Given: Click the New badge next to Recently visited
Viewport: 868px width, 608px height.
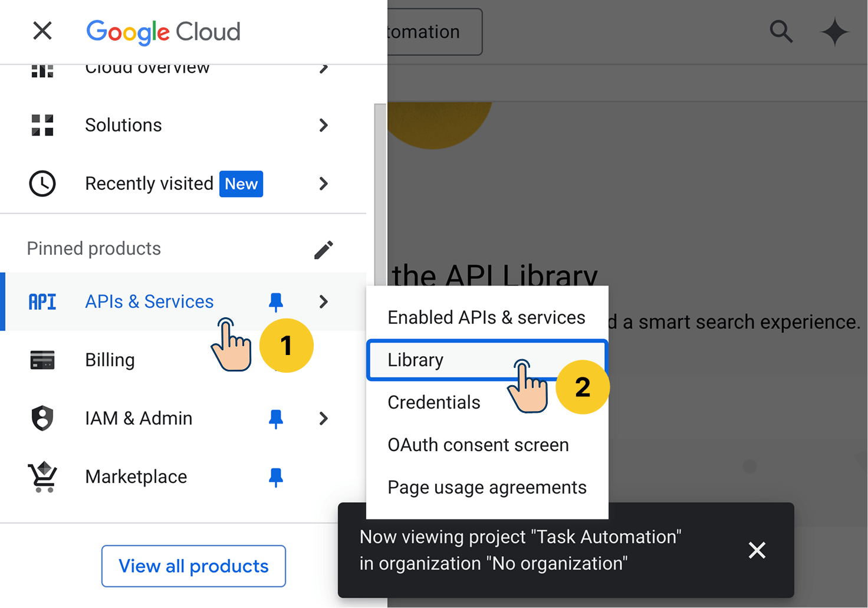Looking at the screenshot, I should pos(241,184).
